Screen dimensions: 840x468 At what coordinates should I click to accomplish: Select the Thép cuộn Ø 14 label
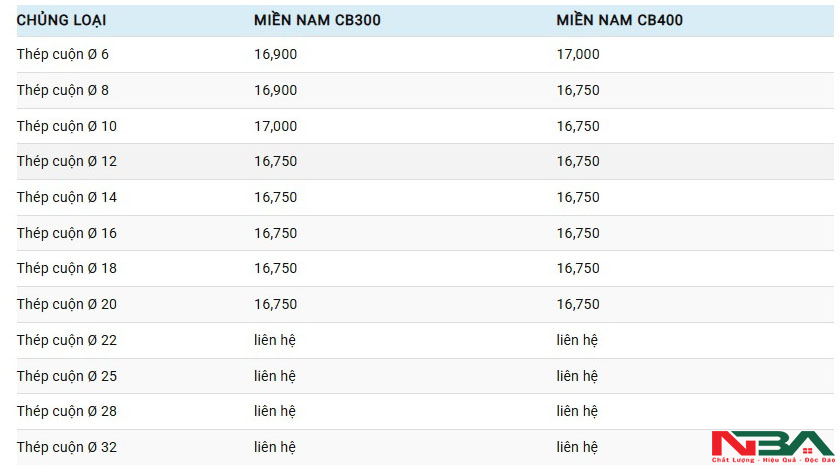coord(67,197)
